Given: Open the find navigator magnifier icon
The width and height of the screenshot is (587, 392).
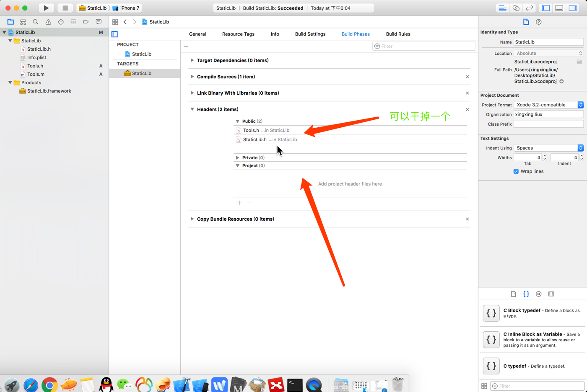Looking at the screenshot, I should [36, 22].
